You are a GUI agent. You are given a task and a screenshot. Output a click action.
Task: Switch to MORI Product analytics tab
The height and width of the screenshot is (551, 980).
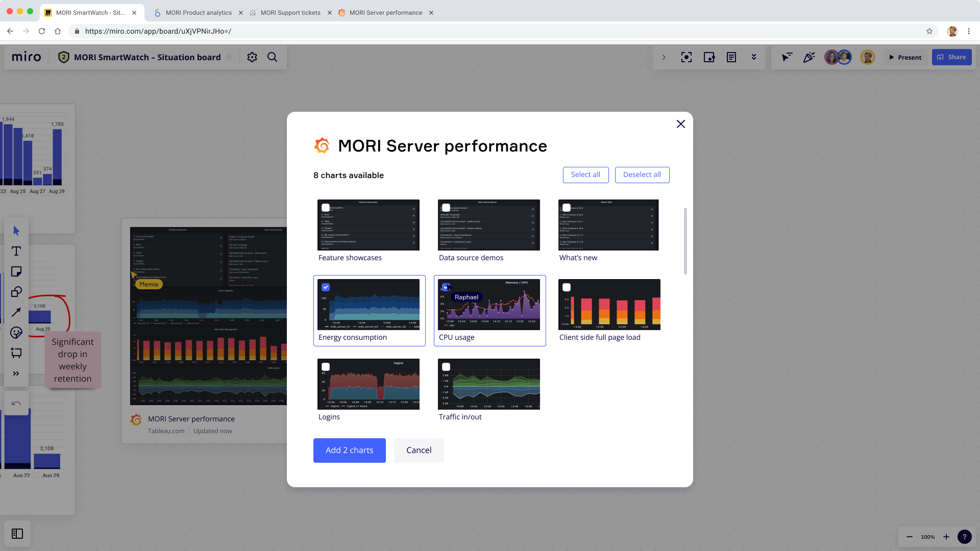(199, 13)
